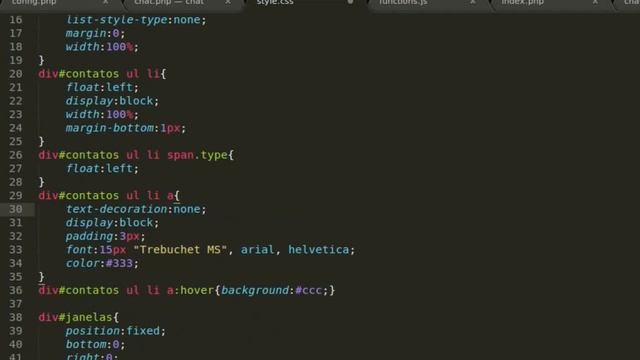Click the 'text-decoration:none;' line
Screen dimensions: 640x360
click(x=136, y=209)
